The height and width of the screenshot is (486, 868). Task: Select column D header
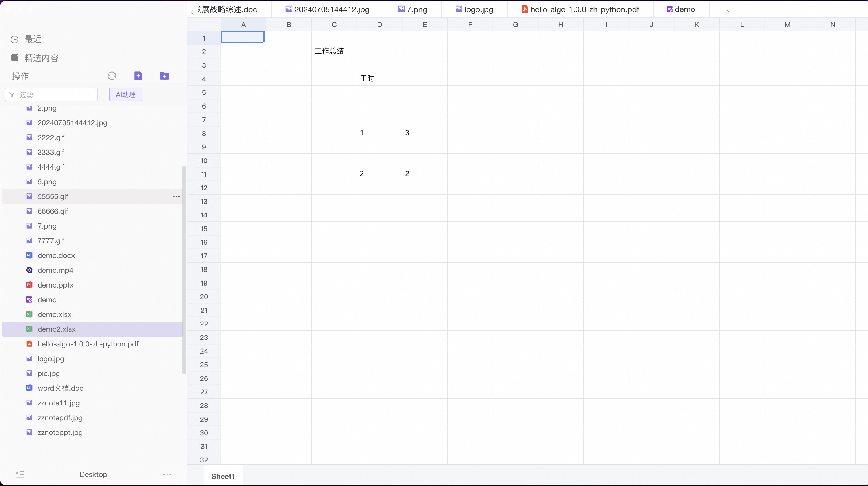pos(379,24)
